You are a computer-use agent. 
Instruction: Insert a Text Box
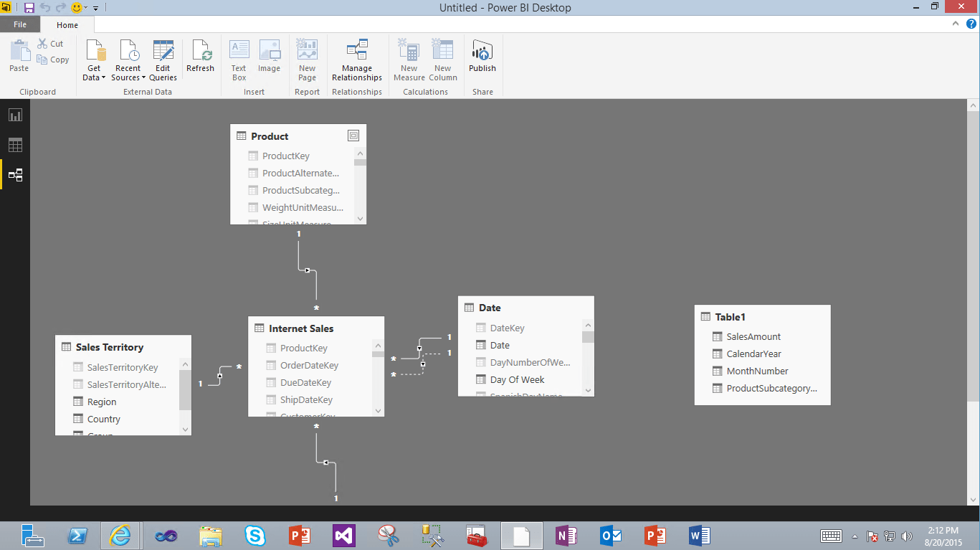(239, 60)
